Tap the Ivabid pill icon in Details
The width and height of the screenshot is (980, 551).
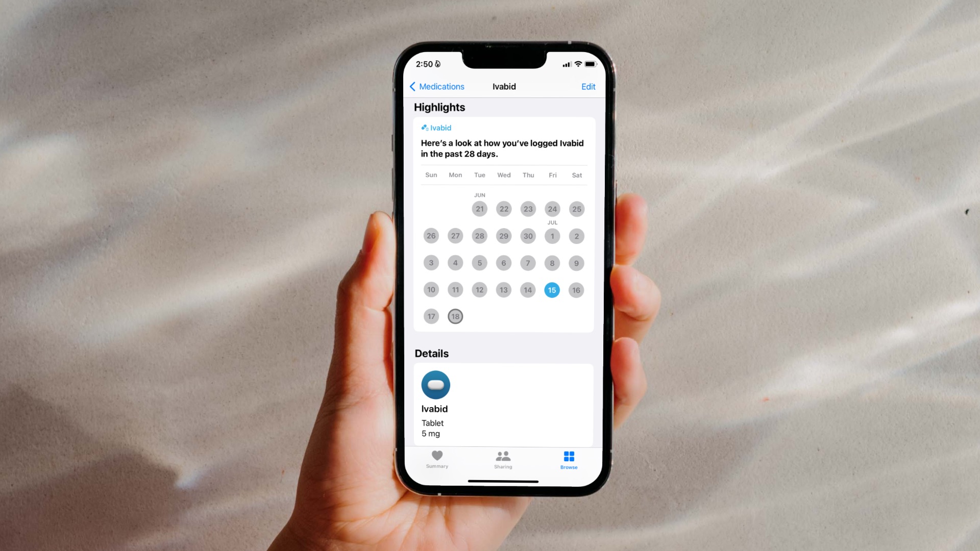[x=435, y=384]
